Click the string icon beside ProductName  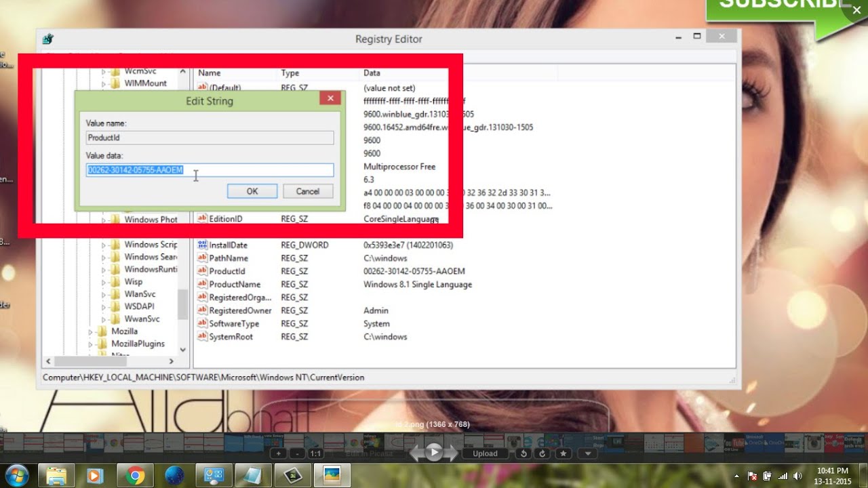[202, 285]
